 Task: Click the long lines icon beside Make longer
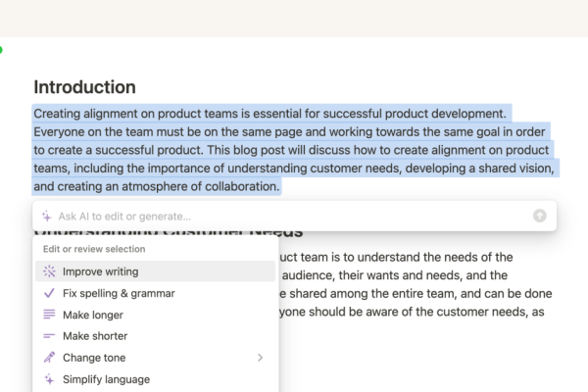(49, 315)
